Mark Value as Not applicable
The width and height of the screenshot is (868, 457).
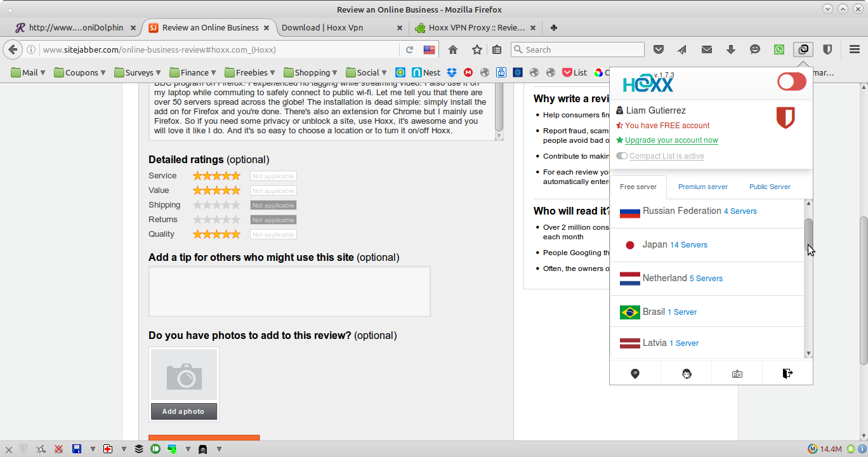273,191
